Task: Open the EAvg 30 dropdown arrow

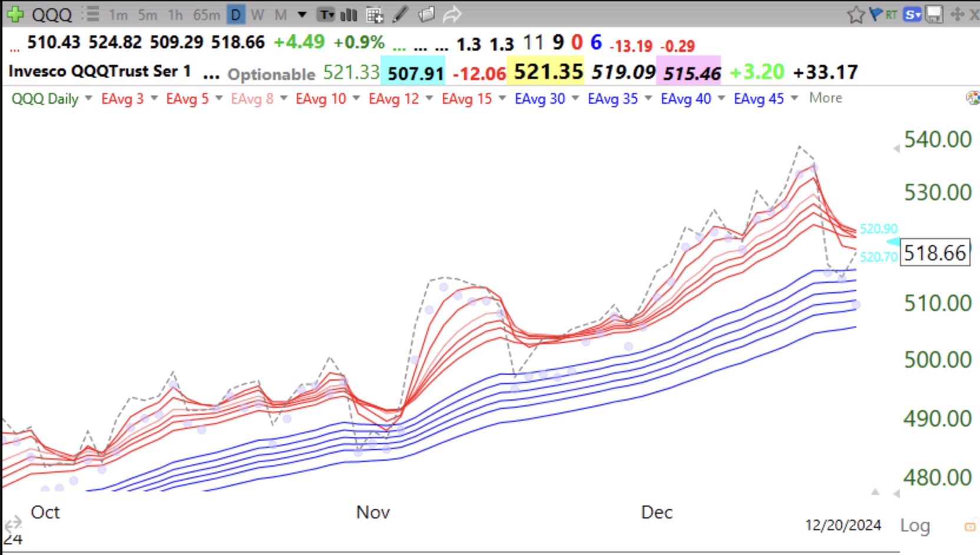Action: coord(575,98)
